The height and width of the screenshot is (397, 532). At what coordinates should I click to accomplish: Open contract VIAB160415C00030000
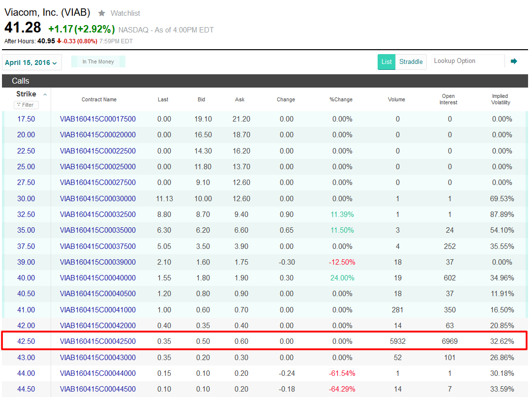98,199
